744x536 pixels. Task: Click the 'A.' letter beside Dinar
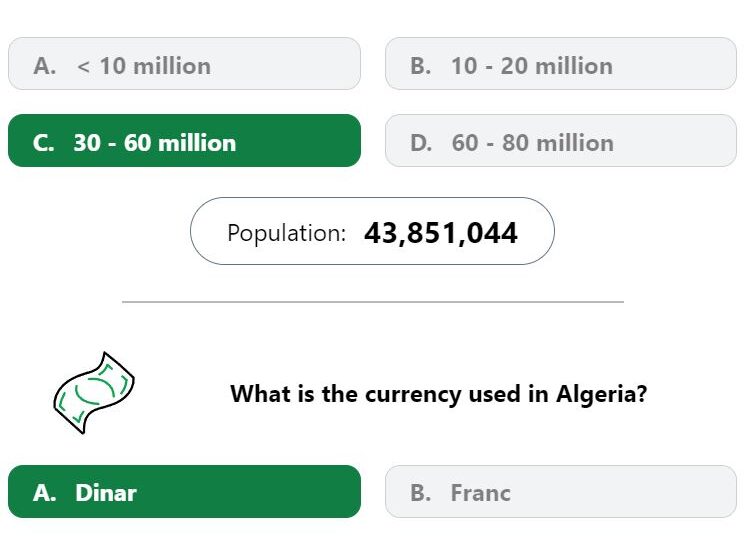point(45,493)
